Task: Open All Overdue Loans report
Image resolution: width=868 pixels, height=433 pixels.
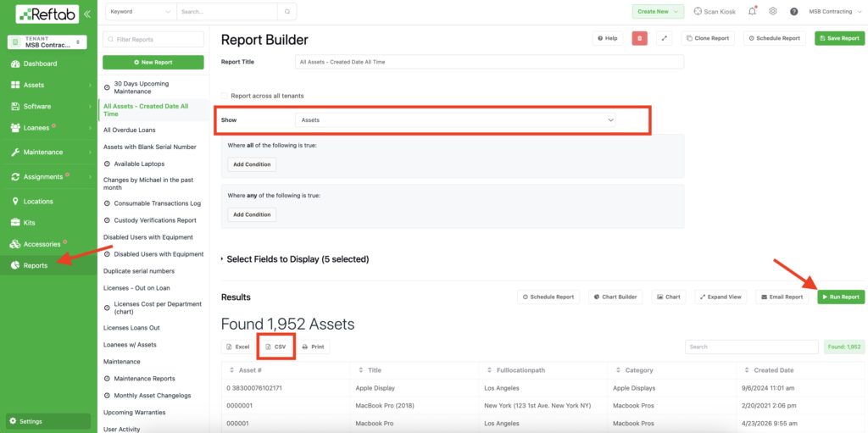Action: tap(130, 130)
